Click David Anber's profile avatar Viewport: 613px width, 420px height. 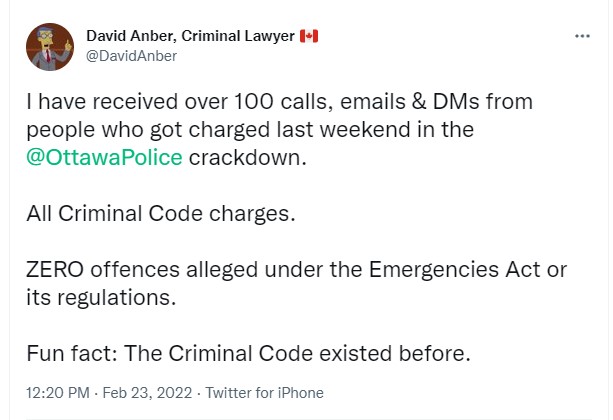point(51,46)
